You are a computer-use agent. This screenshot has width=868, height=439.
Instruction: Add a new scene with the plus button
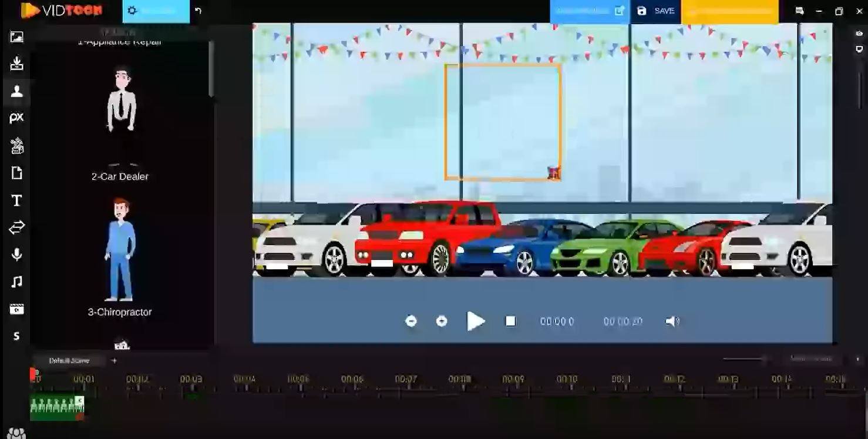coord(115,360)
